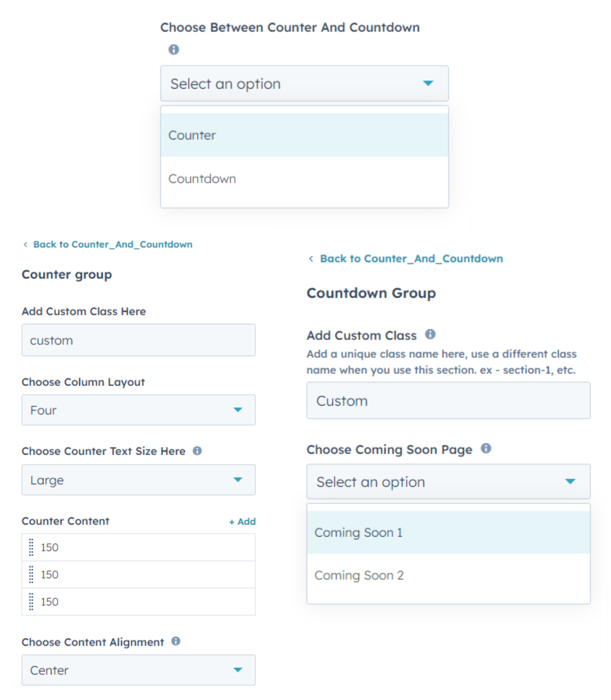Expand the Counter Text Size dropdown showing Large
The width and height of the screenshot is (611, 700).
click(138, 480)
